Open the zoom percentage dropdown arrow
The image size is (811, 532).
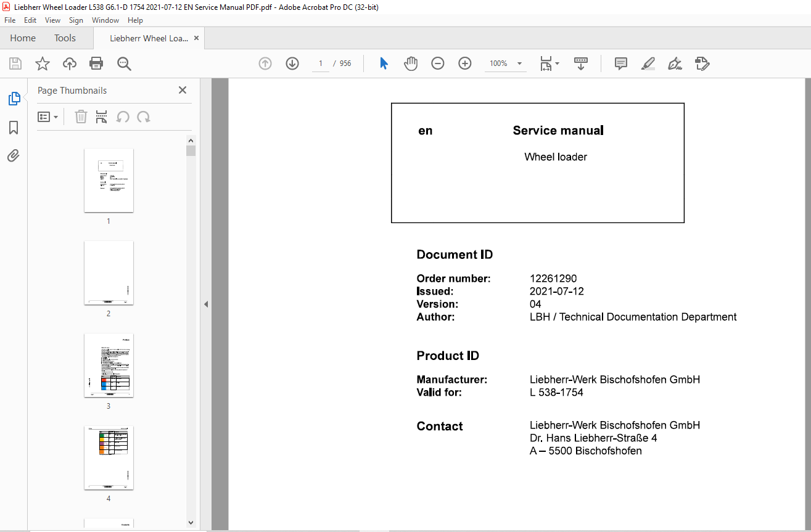coord(519,63)
